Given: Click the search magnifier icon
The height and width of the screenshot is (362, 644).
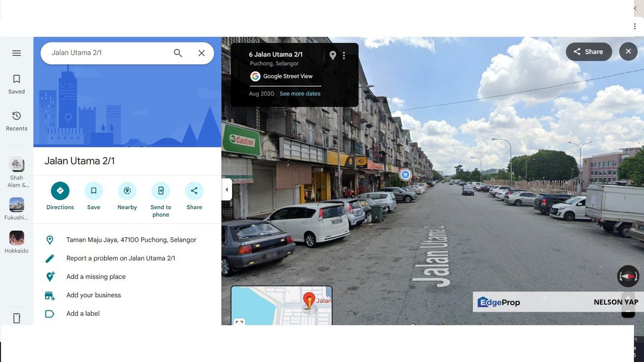Looking at the screenshot, I should click(x=178, y=53).
